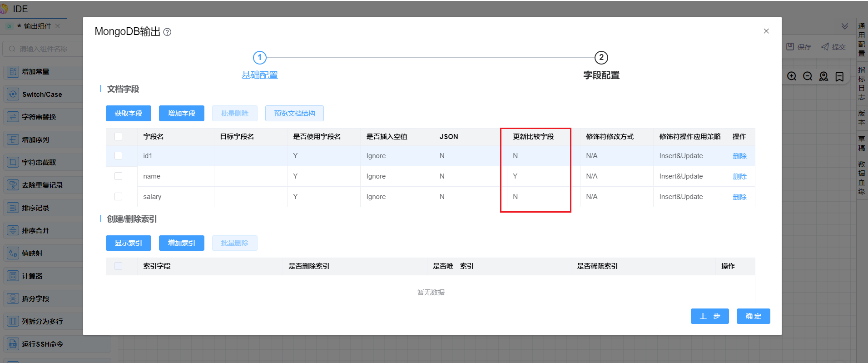Click the 保存 save icon
The image size is (868, 363).
[x=790, y=47]
